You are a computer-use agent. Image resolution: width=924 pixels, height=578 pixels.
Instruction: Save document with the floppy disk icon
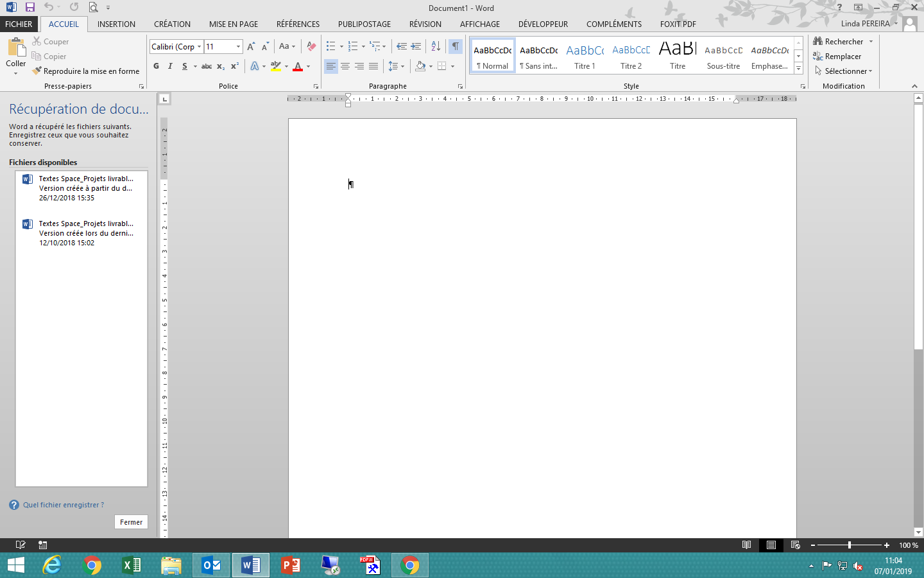[30, 7]
